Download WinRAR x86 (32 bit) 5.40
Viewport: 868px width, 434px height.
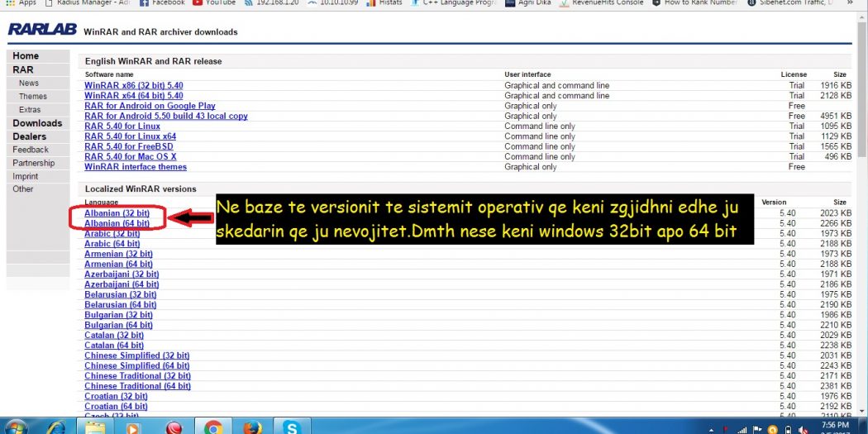[133, 86]
